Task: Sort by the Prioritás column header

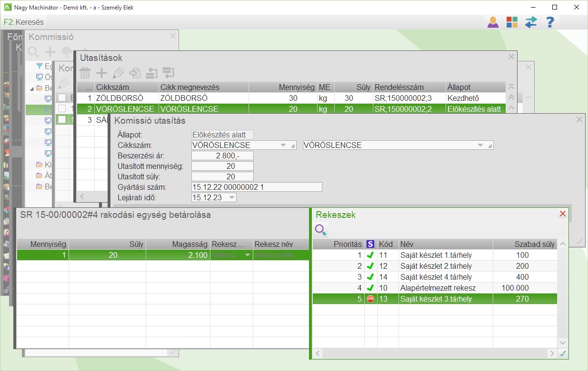Action: 339,244
